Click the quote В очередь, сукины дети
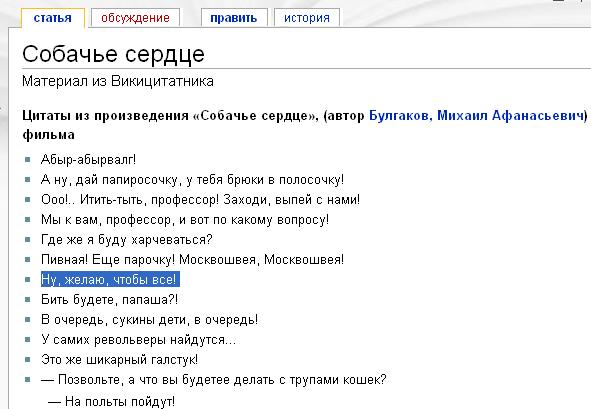591x409 pixels. [x=149, y=320]
